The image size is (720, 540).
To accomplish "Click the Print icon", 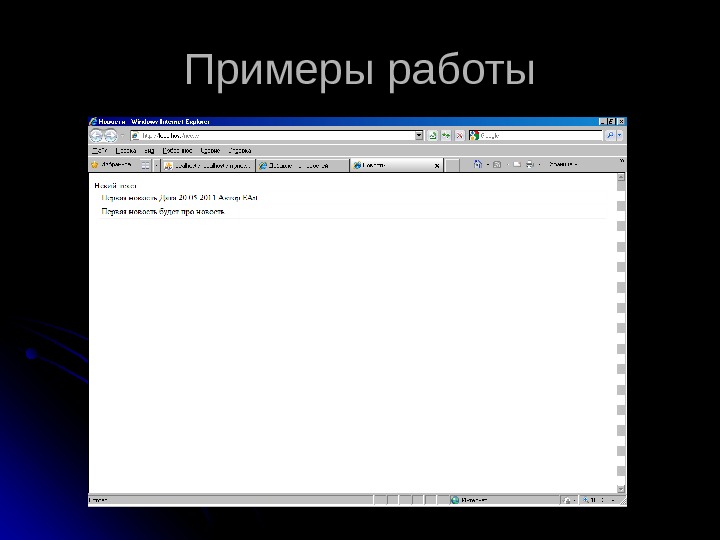I will 529,164.
